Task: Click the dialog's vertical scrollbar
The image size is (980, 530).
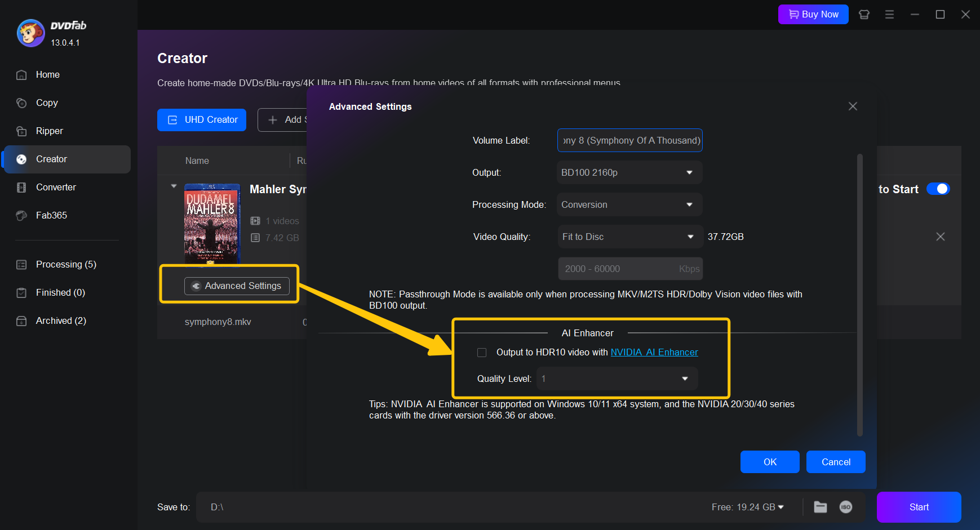Action: point(860,295)
